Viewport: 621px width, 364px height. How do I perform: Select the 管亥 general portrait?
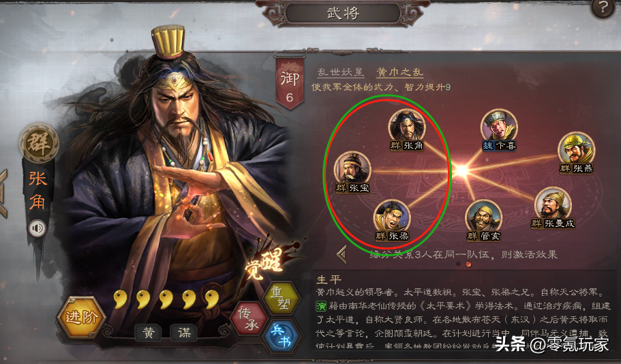coord(483,221)
